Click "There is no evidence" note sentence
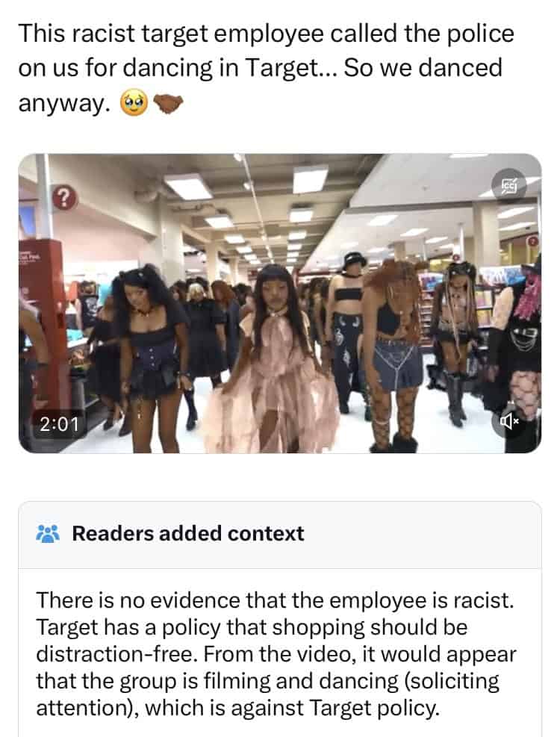 275,600
